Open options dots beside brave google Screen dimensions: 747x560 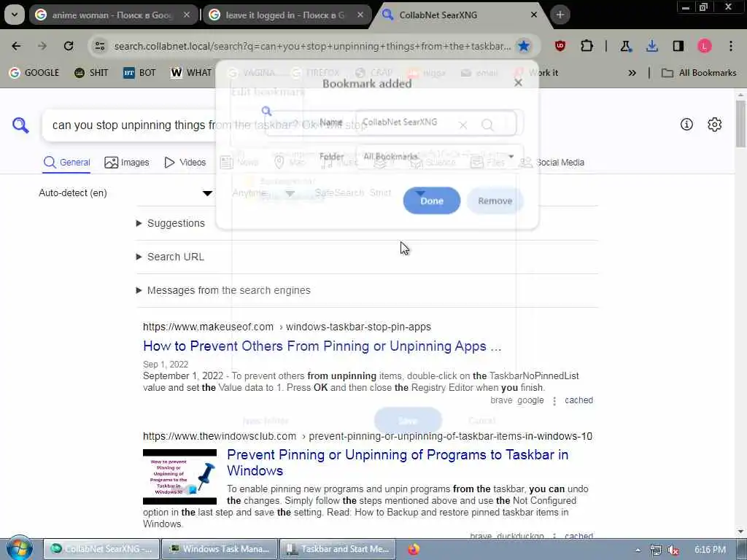tap(554, 401)
